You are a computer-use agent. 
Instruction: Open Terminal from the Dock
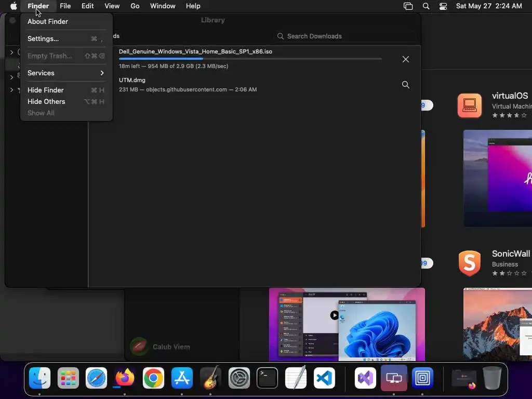(x=268, y=378)
